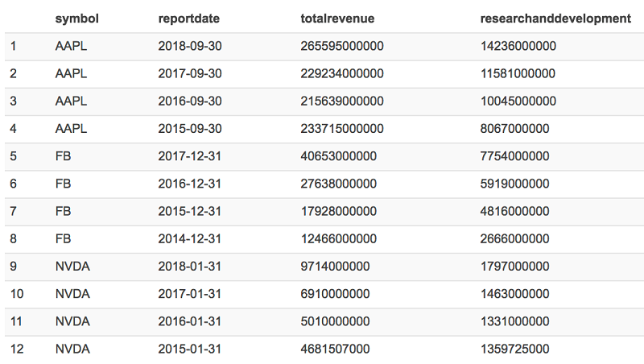644x364 pixels.
Task: Select date 2015-09-30
Action: 190,129
